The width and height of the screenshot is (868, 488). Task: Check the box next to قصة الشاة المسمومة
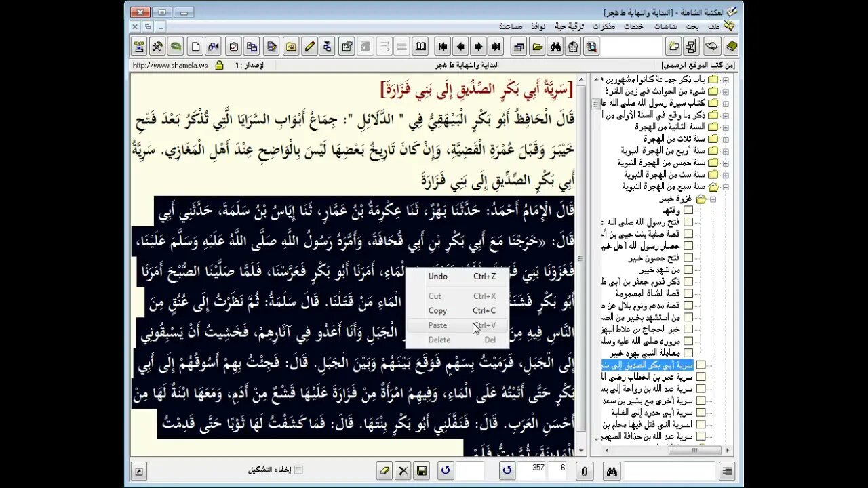(x=688, y=293)
